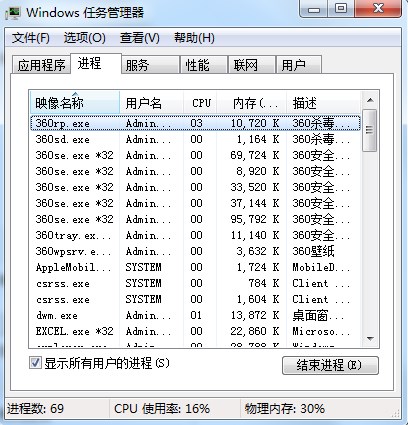Open the 查看(V) menu
This screenshot has width=408, height=425.
[140, 38]
